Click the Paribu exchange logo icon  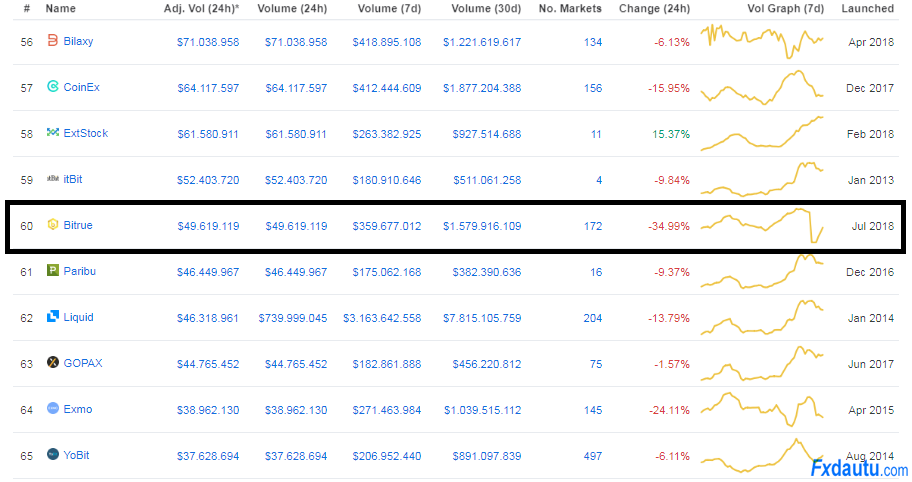pyautogui.click(x=54, y=271)
